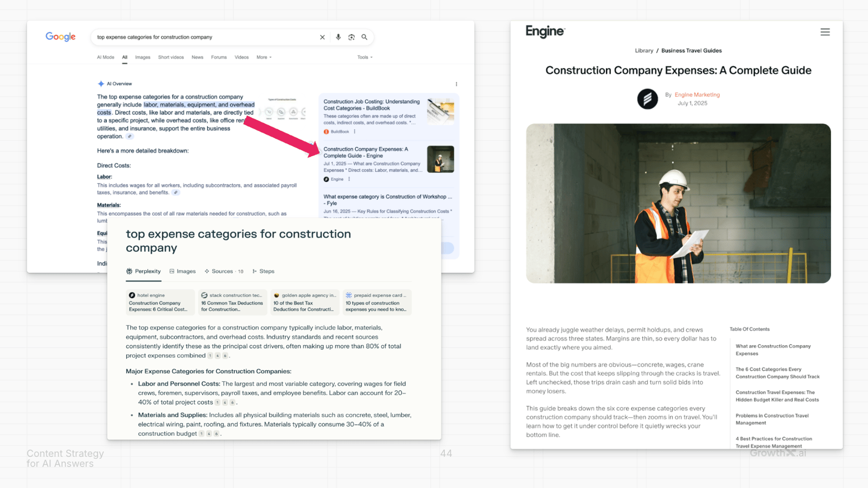Screen dimensions: 868x488
Task: Select the All results tab
Action: [x=125, y=57]
